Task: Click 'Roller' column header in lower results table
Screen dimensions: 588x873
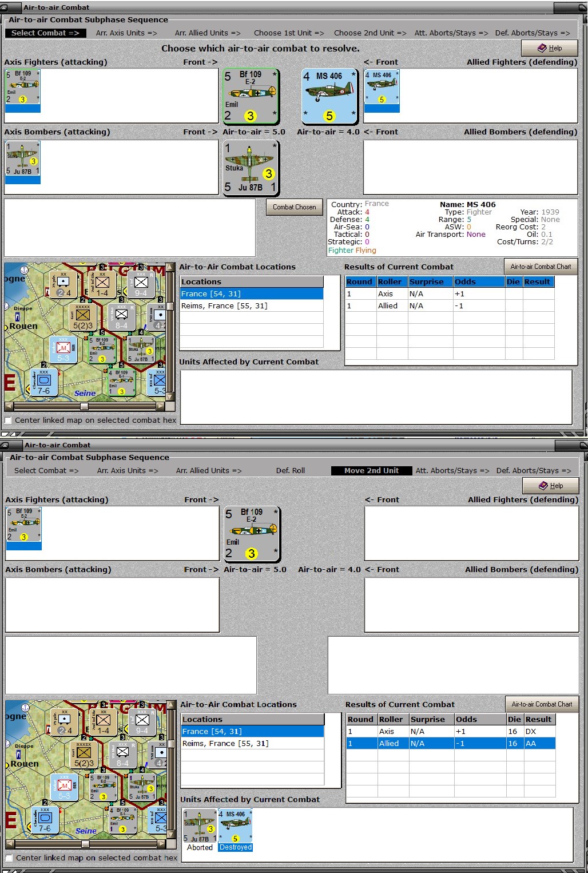Action: coord(393,720)
